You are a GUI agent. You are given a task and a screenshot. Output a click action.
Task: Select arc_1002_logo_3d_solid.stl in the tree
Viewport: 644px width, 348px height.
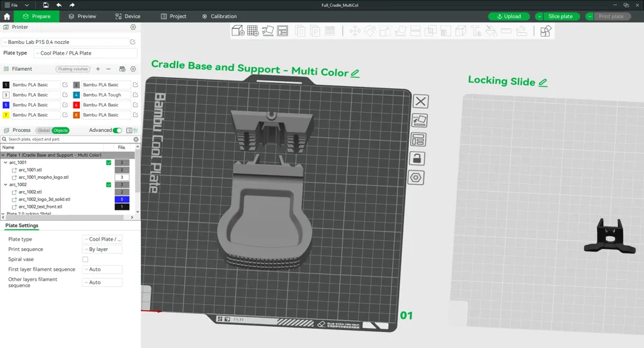point(44,199)
